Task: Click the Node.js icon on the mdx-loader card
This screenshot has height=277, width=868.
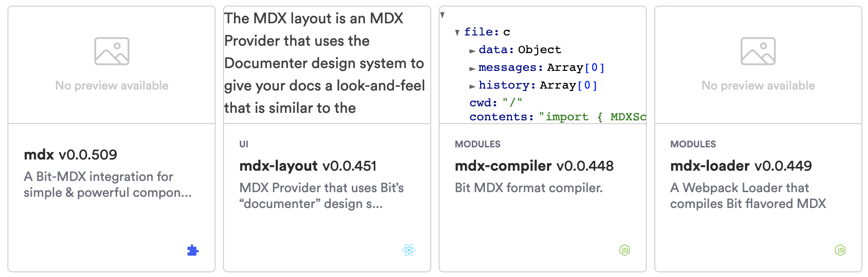Action: 840,250
